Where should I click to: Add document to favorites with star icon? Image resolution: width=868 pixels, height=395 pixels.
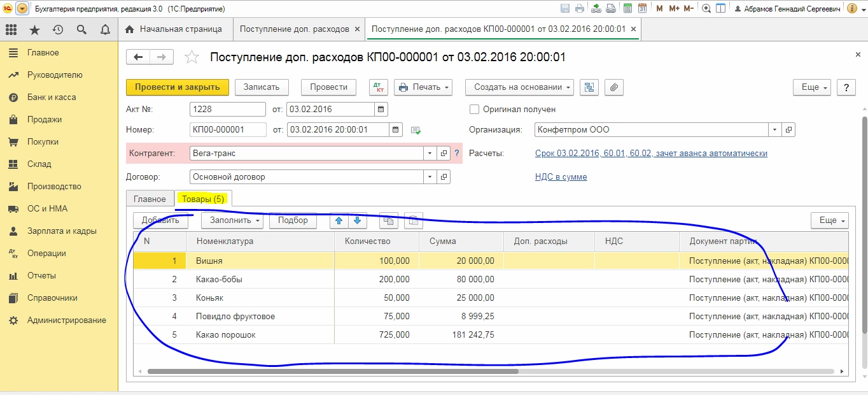[192, 57]
